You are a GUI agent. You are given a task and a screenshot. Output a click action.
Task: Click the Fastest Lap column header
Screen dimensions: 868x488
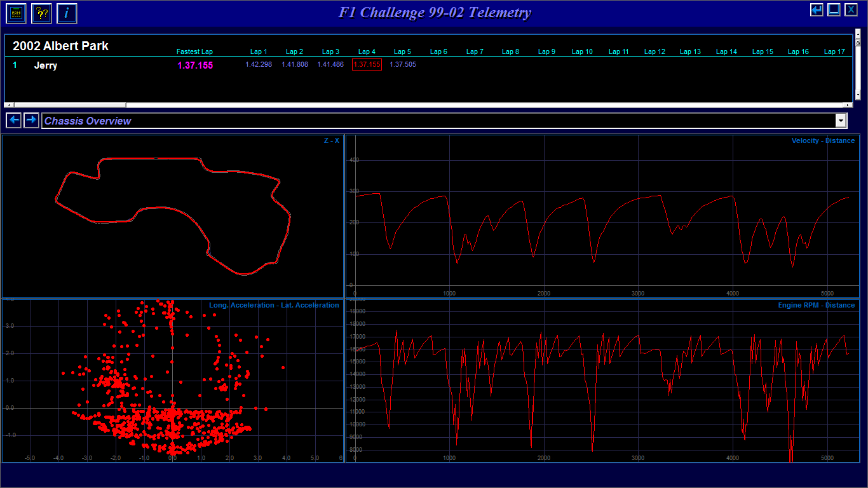(194, 52)
